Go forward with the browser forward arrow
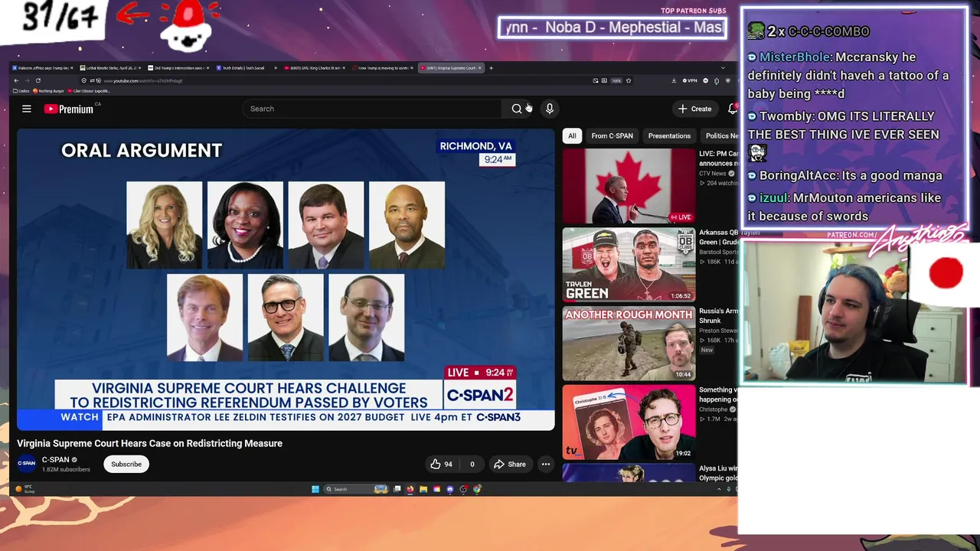 click(x=26, y=80)
